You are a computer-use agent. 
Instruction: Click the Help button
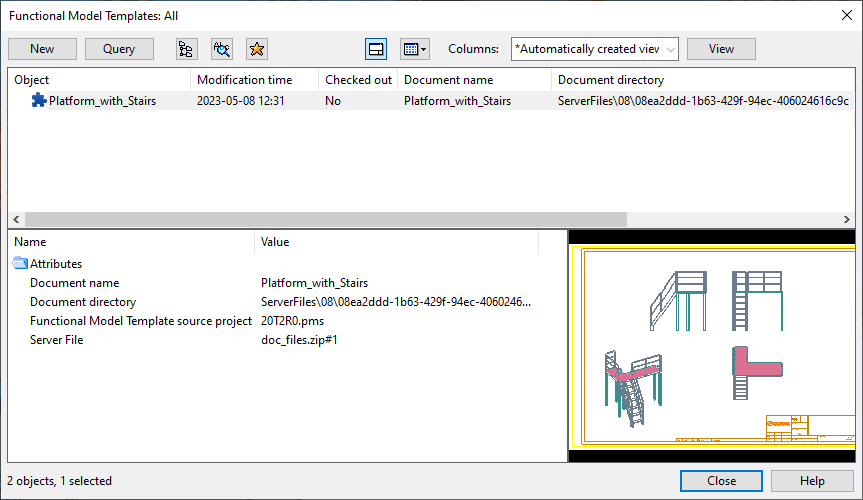(812, 481)
